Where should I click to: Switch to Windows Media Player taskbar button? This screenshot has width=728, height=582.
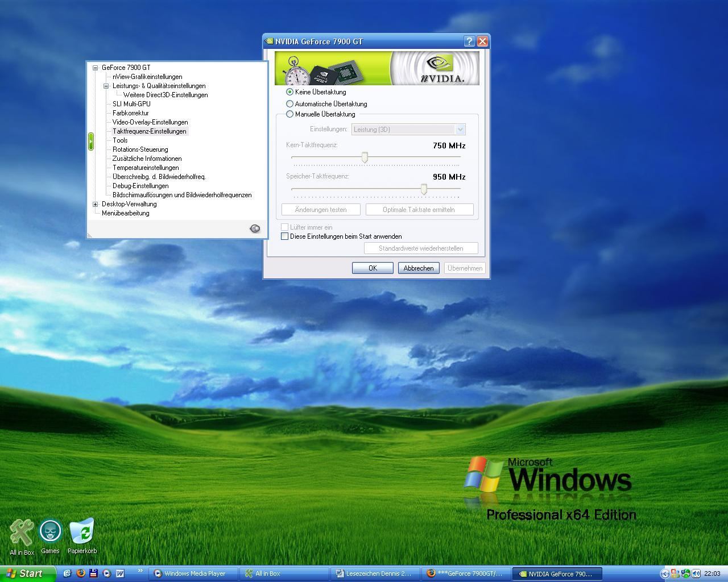click(193, 573)
